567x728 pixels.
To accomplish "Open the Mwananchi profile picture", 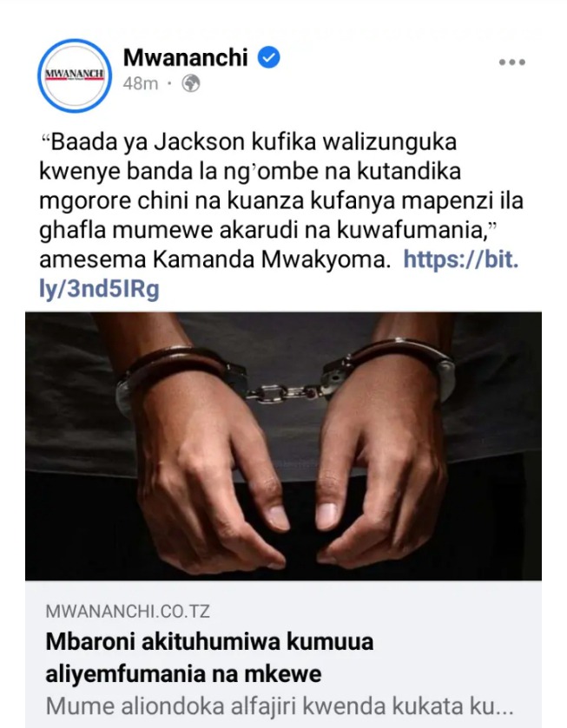I will pyautogui.click(x=75, y=75).
